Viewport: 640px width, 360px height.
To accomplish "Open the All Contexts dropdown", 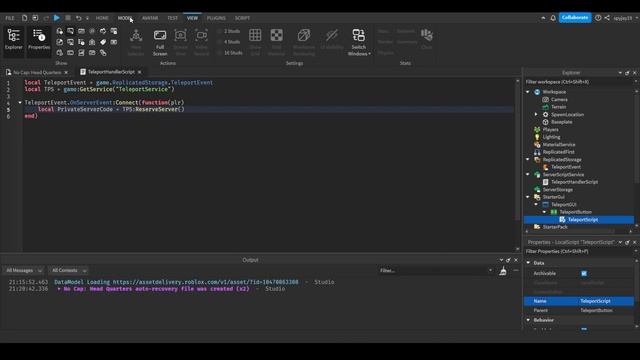I will [x=68, y=271].
